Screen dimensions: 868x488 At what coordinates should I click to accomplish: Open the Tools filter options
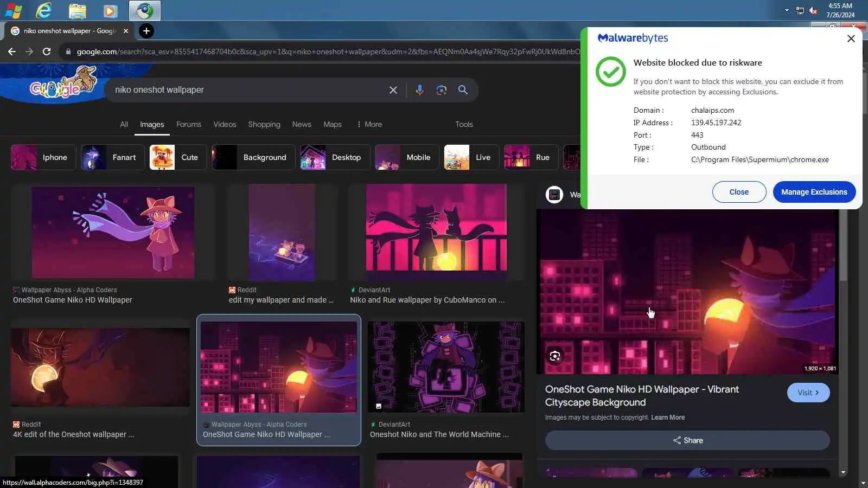point(464,124)
